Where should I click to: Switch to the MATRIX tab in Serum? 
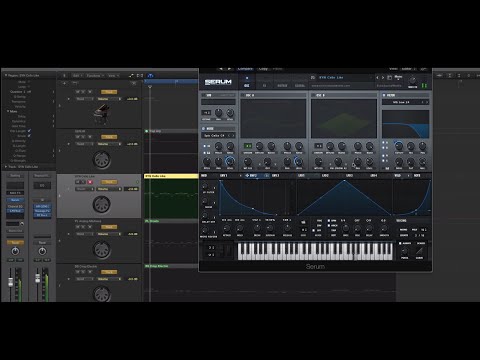282,86
